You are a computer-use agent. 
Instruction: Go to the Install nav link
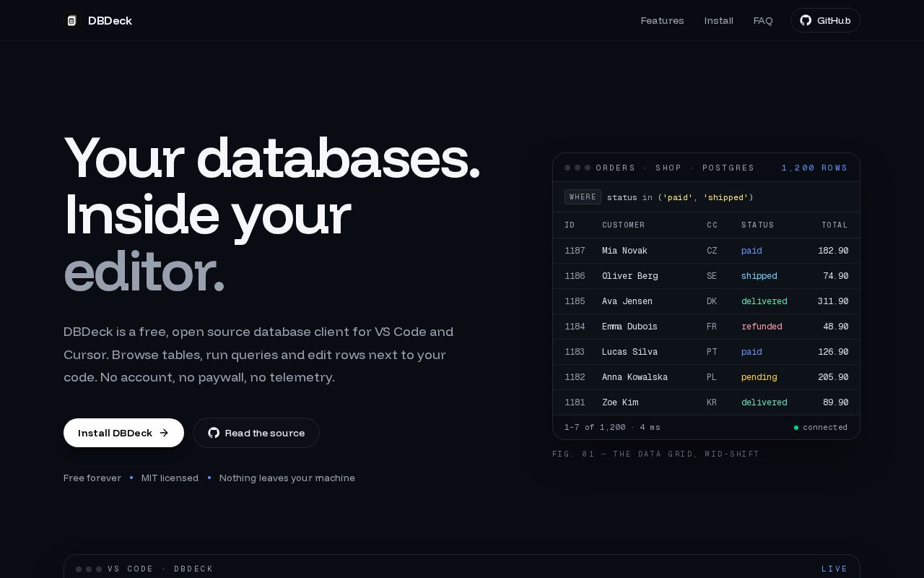click(x=718, y=20)
